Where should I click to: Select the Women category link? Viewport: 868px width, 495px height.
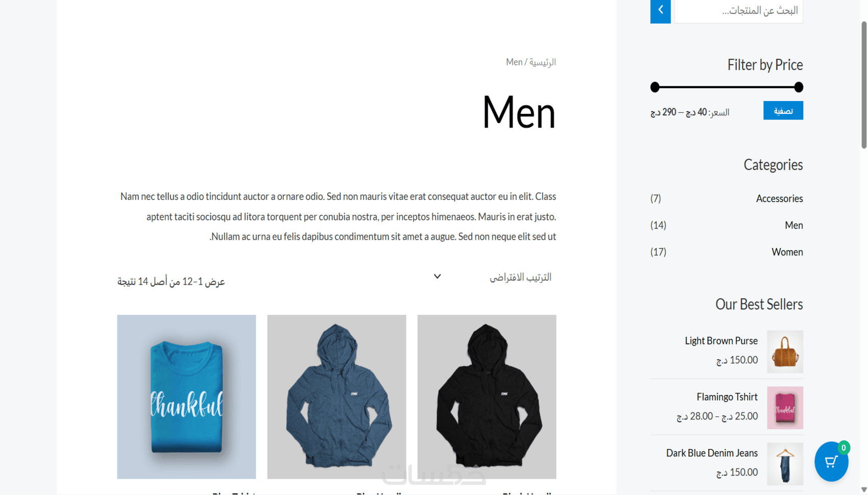[x=787, y=252]
